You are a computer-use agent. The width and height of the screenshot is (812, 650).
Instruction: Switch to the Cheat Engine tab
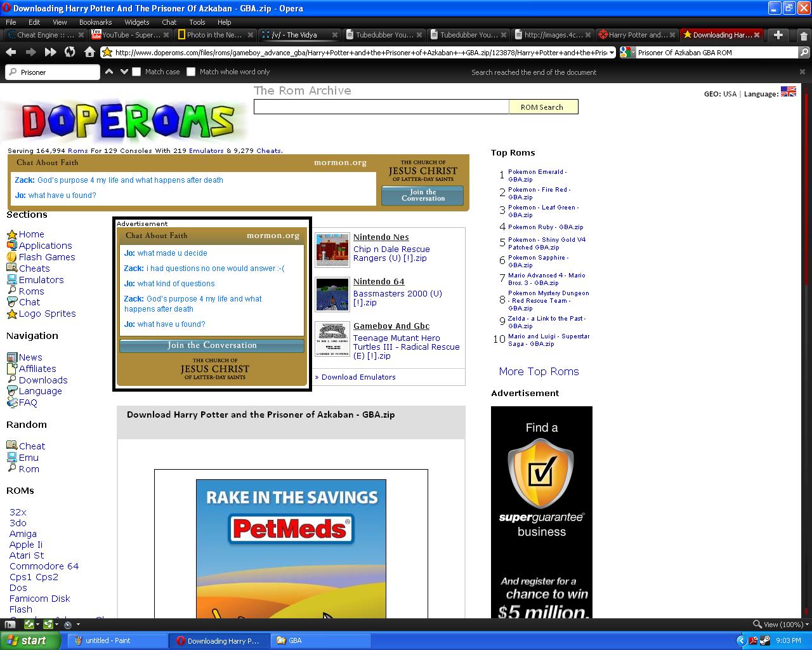pos(45,35)
